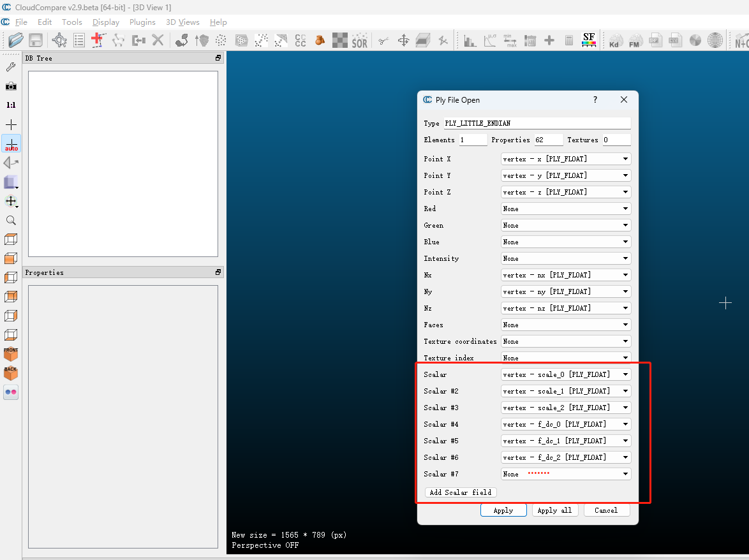749x560 pixels.
Task: Open the Plugins menu
Action: pyautogui.click(x=142, y=22)
